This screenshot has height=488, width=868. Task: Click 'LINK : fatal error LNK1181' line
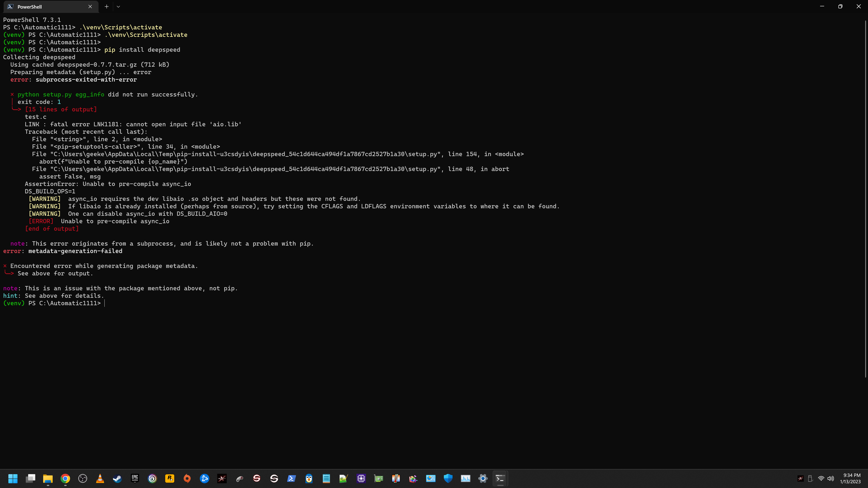[x=133, y=124]
